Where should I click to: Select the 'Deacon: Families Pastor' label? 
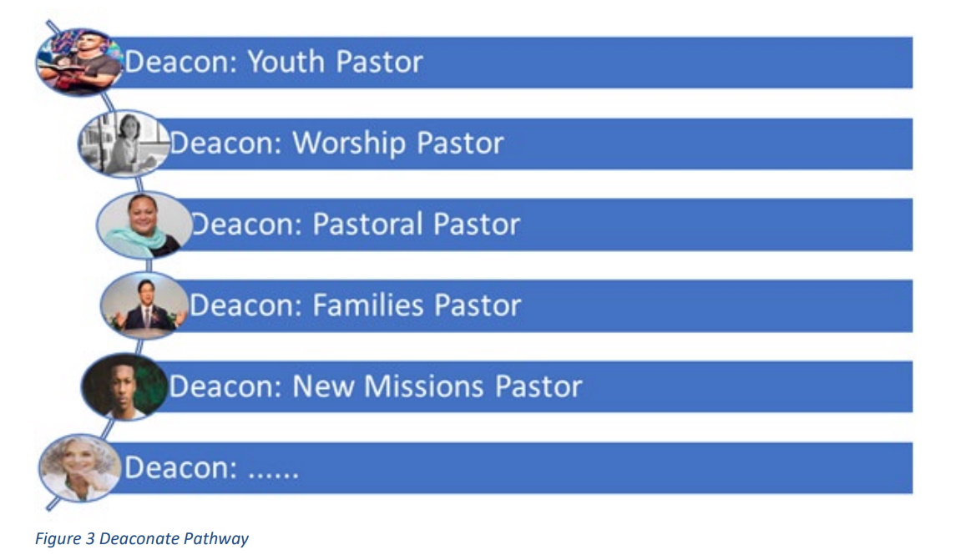[356, 305]
